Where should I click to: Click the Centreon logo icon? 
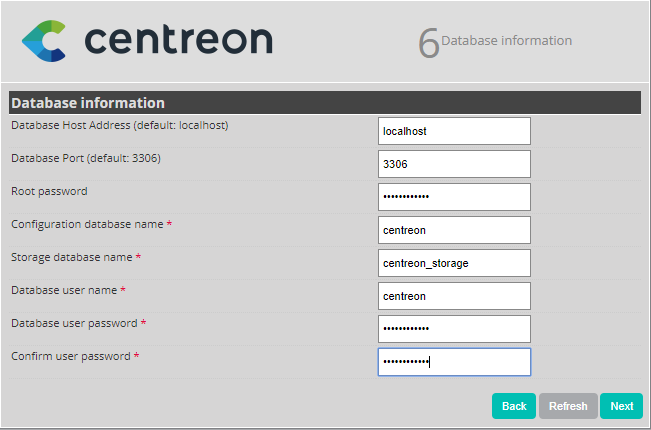tap(44, 41)
